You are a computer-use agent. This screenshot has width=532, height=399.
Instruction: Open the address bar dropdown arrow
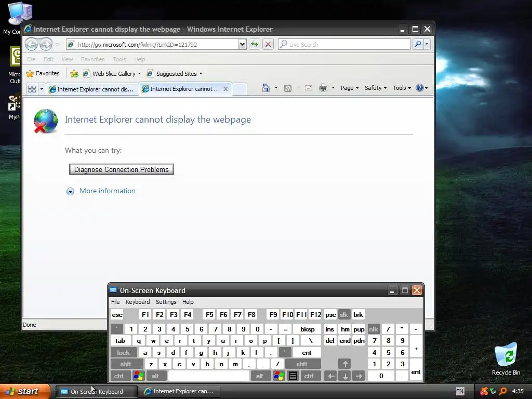(x=242, y=44)
